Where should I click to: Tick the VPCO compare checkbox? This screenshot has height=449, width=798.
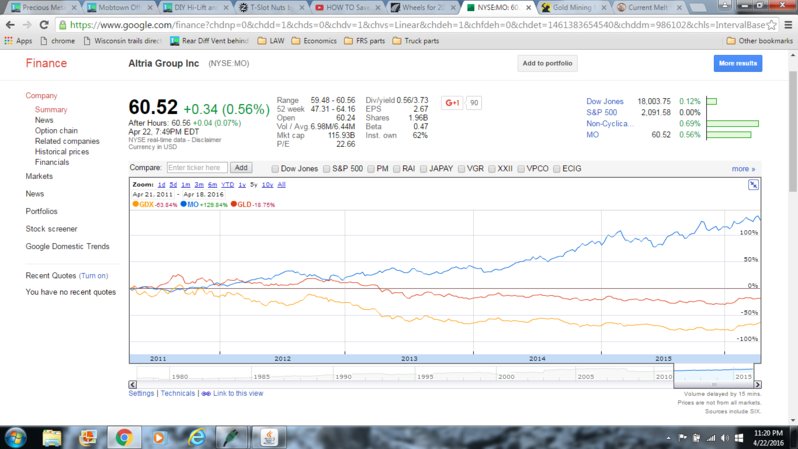[521, 169]
